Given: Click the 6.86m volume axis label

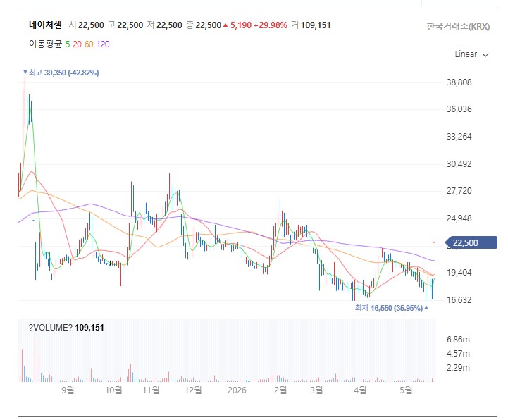Looking at the screenshot, I should [x=458, y=340].
